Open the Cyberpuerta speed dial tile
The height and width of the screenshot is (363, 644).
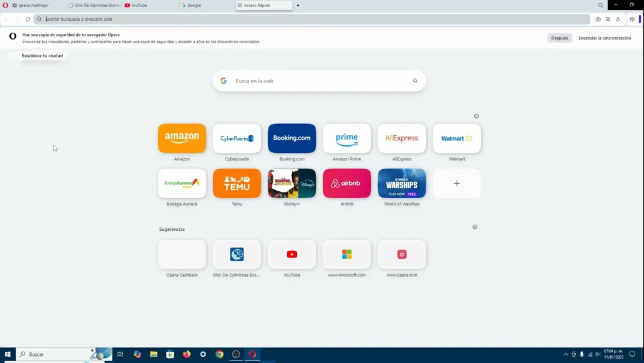click(x=237, y=138)
